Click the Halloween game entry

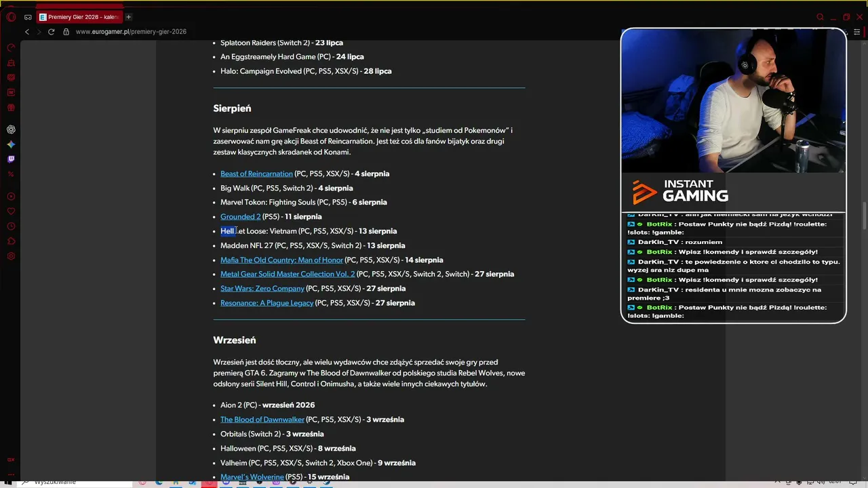[288, 449]
